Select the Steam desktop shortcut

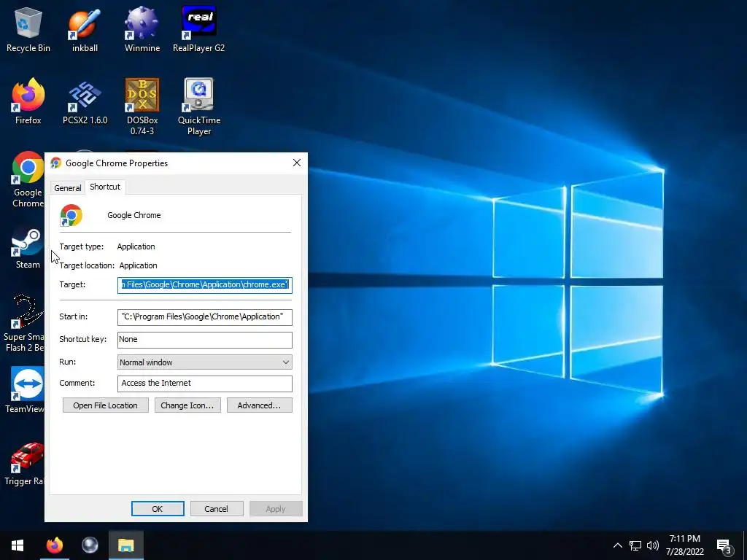tap(28, 246)
